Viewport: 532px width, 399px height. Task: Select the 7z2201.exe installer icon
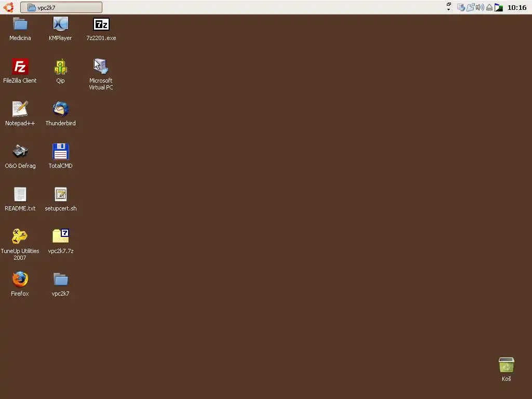coord(101,24)
